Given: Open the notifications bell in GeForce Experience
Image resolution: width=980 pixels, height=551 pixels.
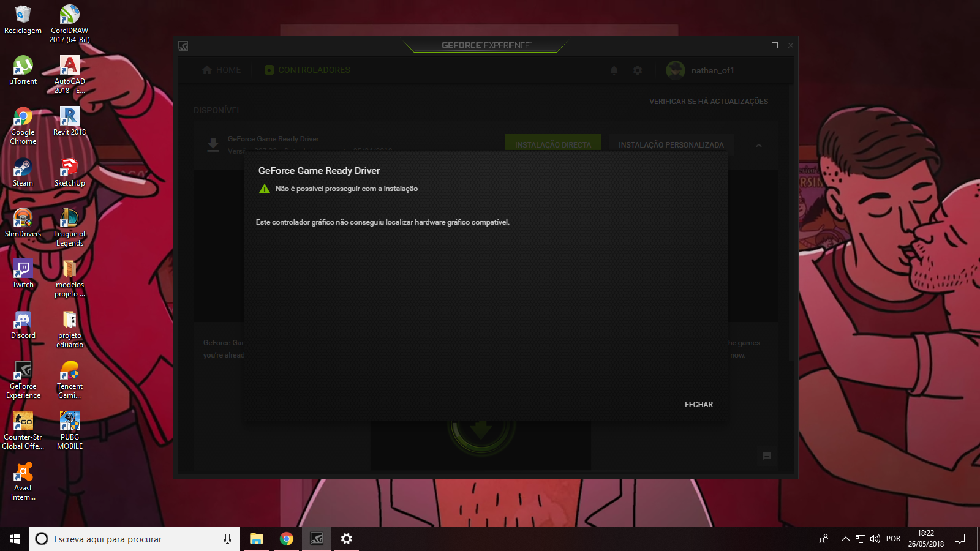Looking at the screenshot, I should (614, 70).
